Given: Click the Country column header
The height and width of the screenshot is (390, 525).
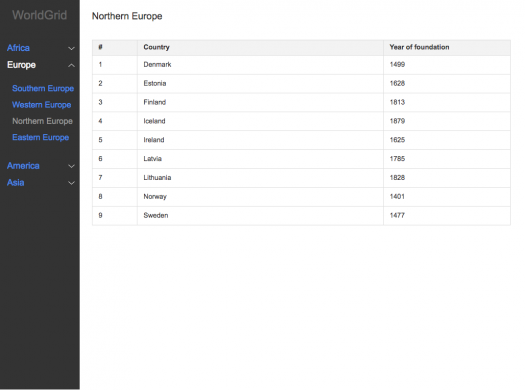Looking at the screenshot, I should point(156,47).
